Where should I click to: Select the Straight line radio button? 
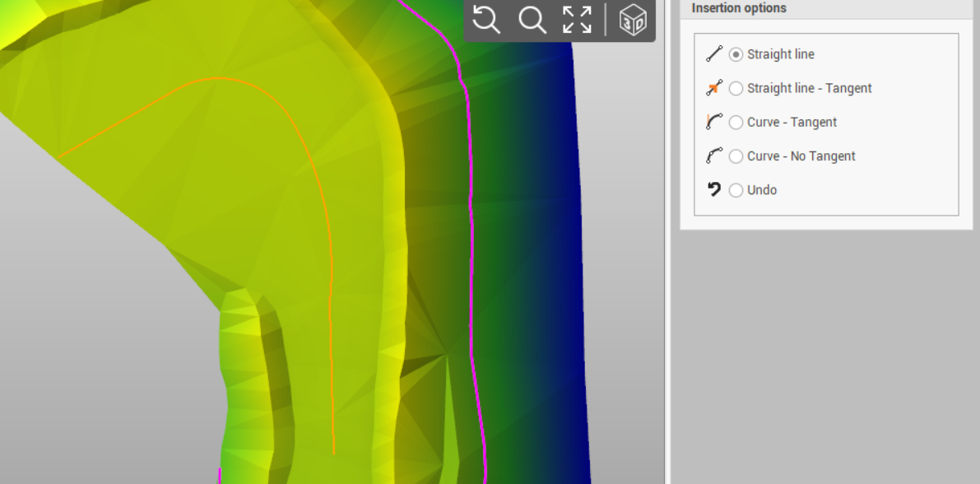[736, 54]
